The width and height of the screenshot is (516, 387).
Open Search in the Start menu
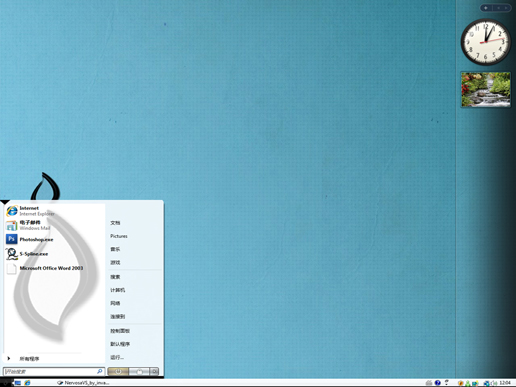115,277
